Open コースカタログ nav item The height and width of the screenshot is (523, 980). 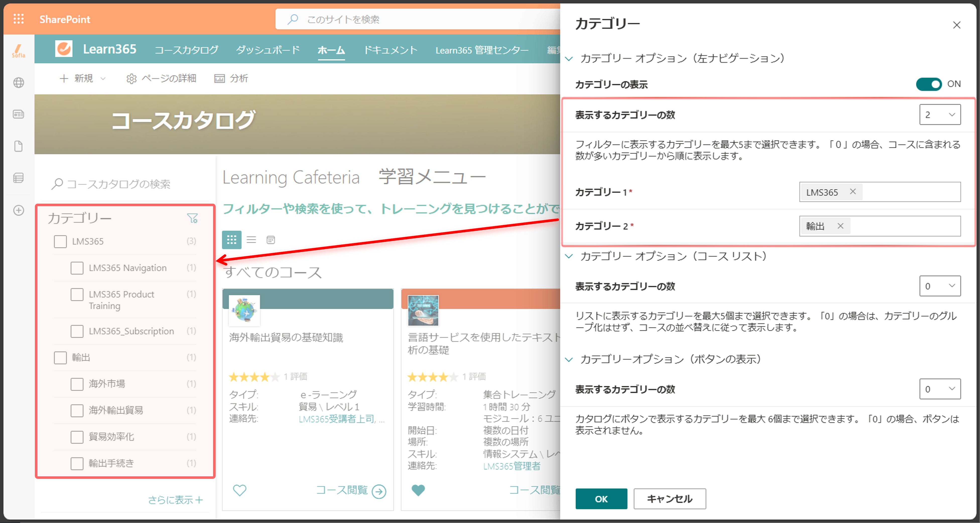point(186,50)
